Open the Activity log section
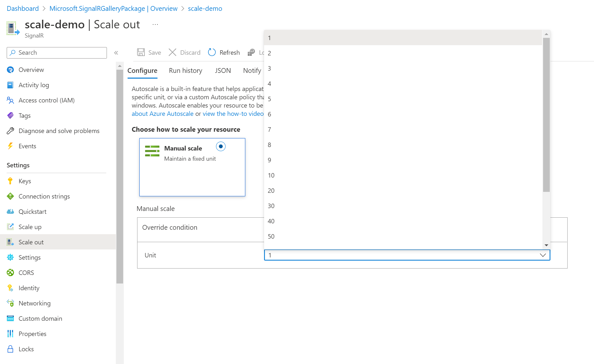594x364 pixels. click(34, 85)
